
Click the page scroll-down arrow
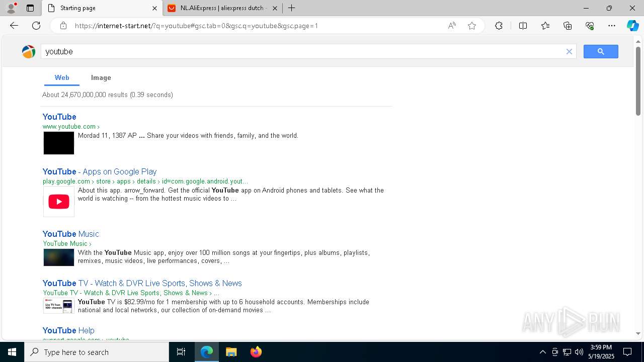(638, 333)
